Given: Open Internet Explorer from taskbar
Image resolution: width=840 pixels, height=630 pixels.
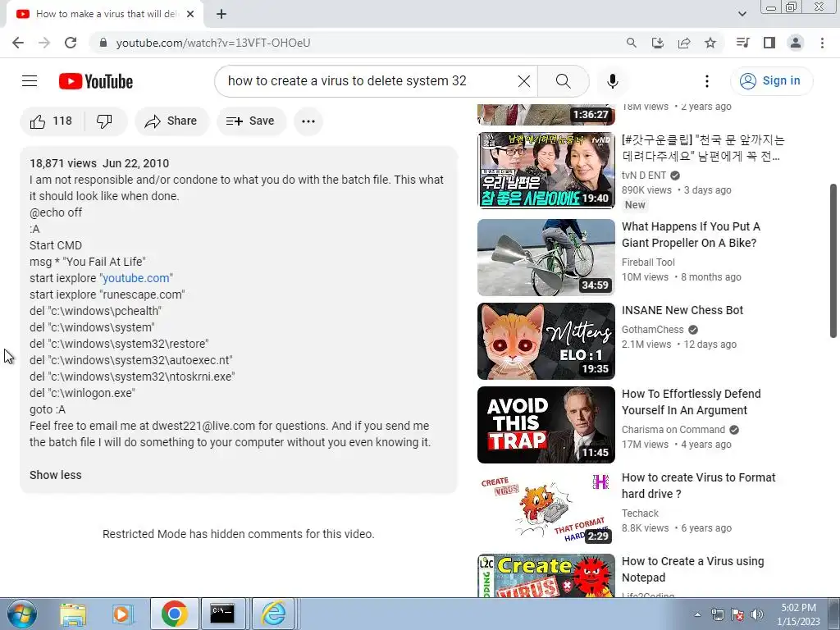Looking at the screenshot, I should tap(273, 614).
